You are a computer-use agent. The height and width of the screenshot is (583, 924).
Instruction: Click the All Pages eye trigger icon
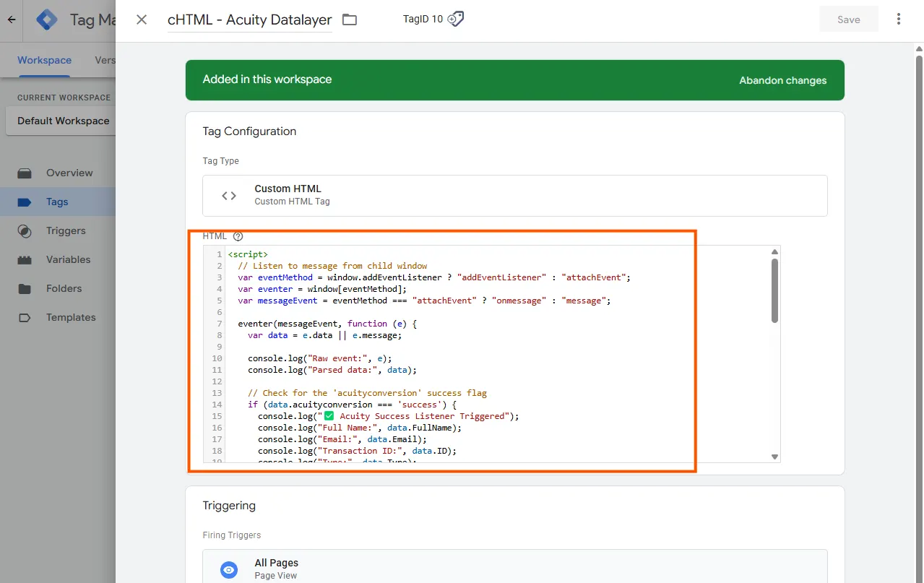[229, 570]
